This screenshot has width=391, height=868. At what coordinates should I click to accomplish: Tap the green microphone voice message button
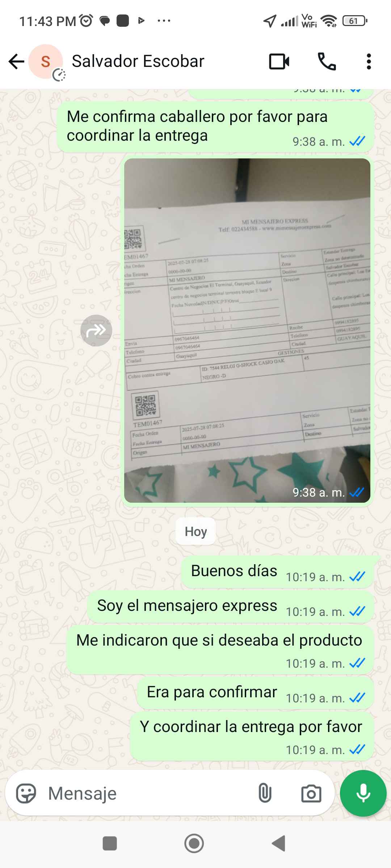pos(363,793)
